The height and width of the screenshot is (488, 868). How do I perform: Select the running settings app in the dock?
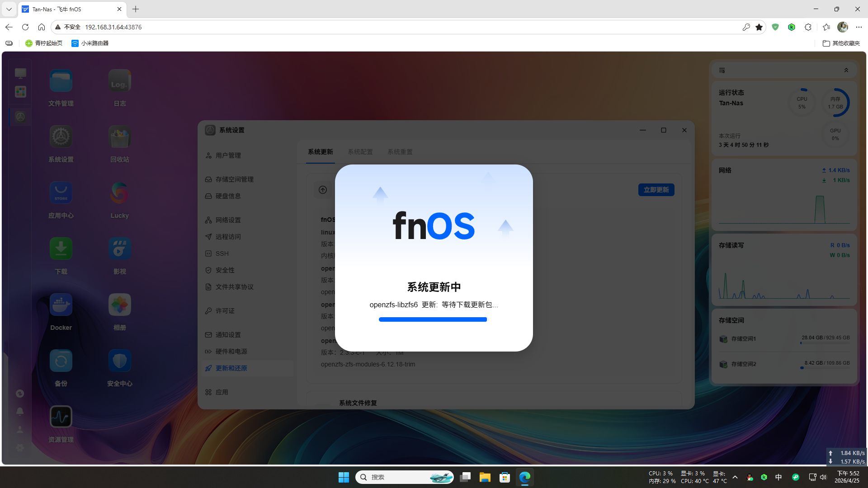[20, 117]
